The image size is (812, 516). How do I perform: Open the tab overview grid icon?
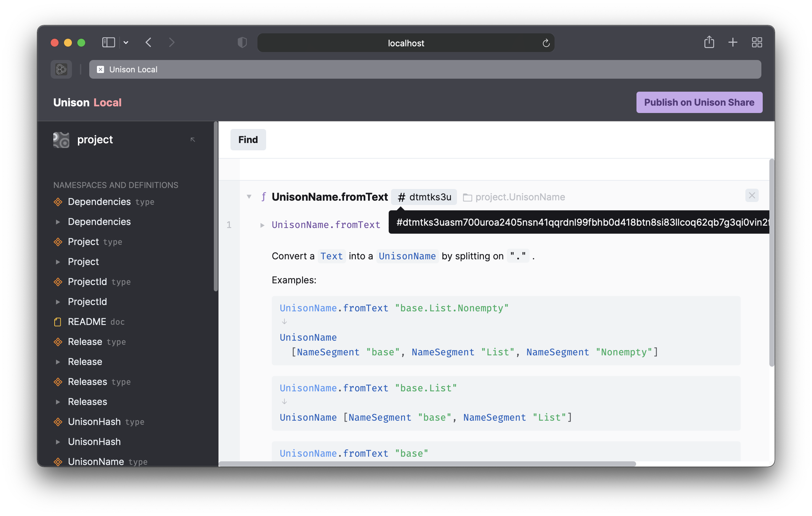pyautogui.click(x=757, y=43)
